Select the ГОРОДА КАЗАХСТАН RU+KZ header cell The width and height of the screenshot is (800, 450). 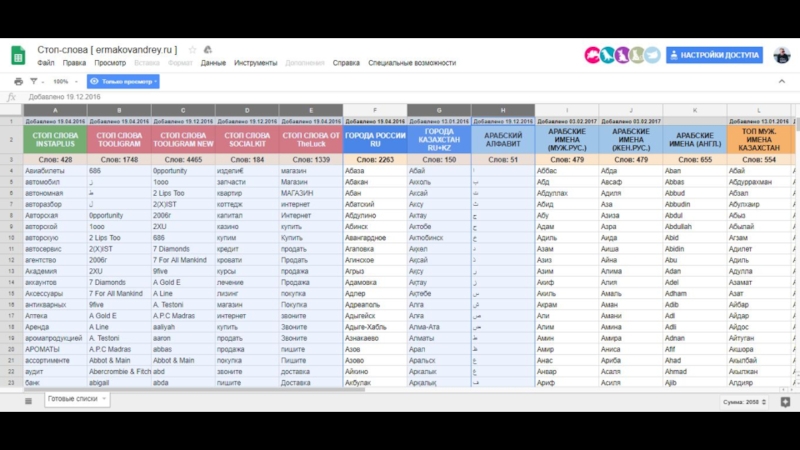[x=439, y=140]
